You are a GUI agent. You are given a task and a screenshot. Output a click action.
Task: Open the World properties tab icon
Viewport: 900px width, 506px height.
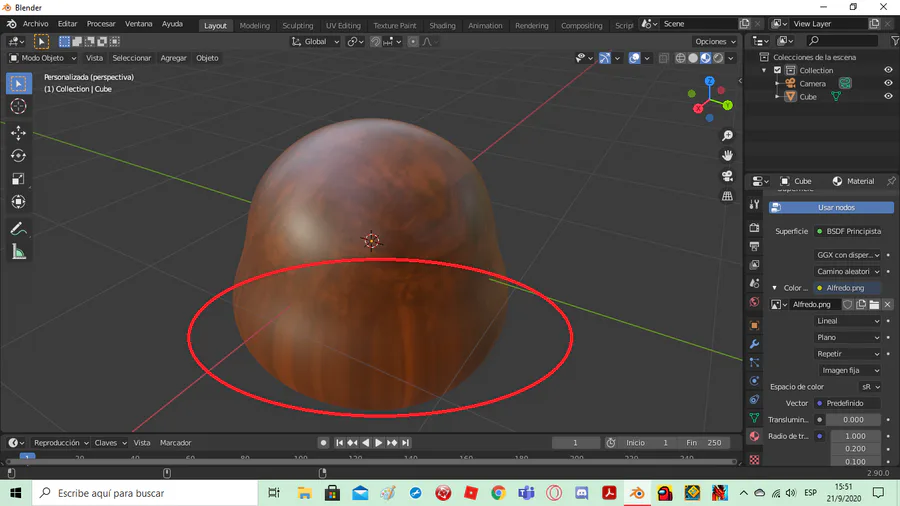(755, 302)
